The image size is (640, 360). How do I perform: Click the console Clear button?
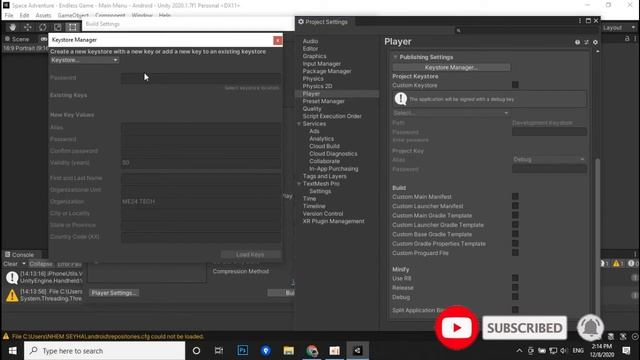coord(10,264)
